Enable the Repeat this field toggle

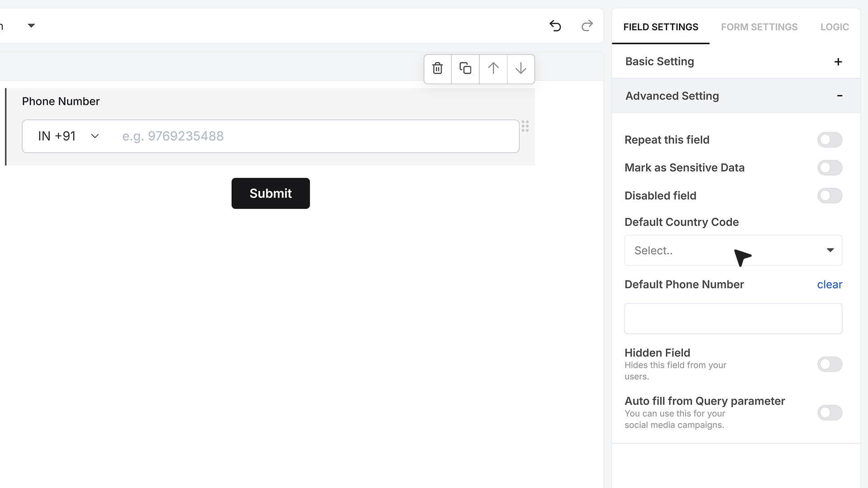[830, 140]
